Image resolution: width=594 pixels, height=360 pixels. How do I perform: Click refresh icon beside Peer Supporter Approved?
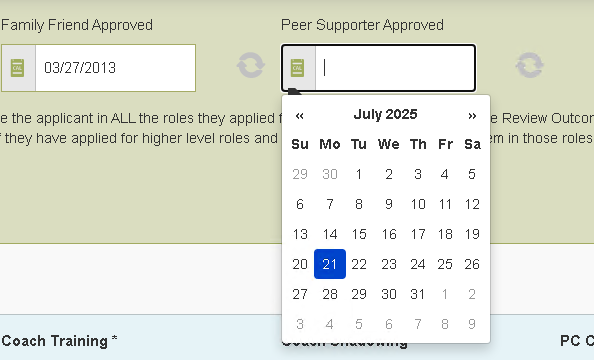(x=530, y=66)
